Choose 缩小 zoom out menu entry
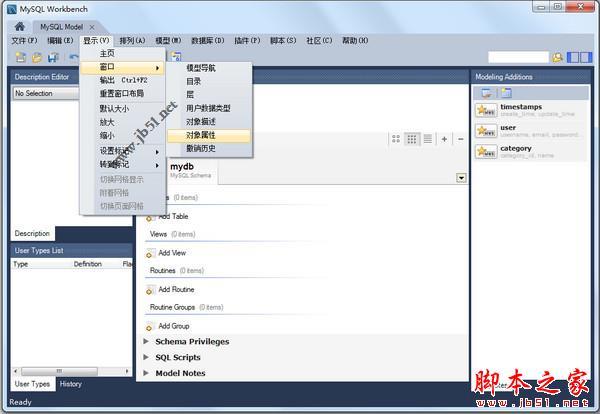This screenshot has height=414, width=600. click(x=122, y=136)
